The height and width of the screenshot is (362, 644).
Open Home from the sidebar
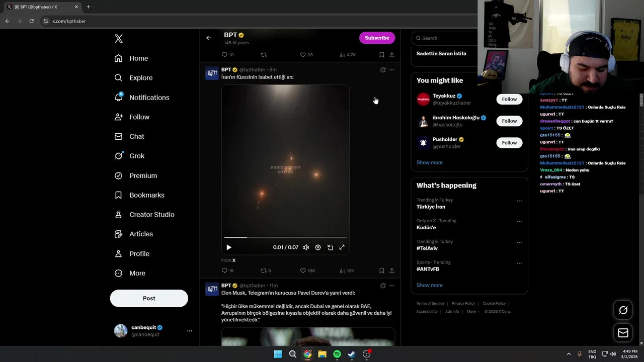coord(131,58)
